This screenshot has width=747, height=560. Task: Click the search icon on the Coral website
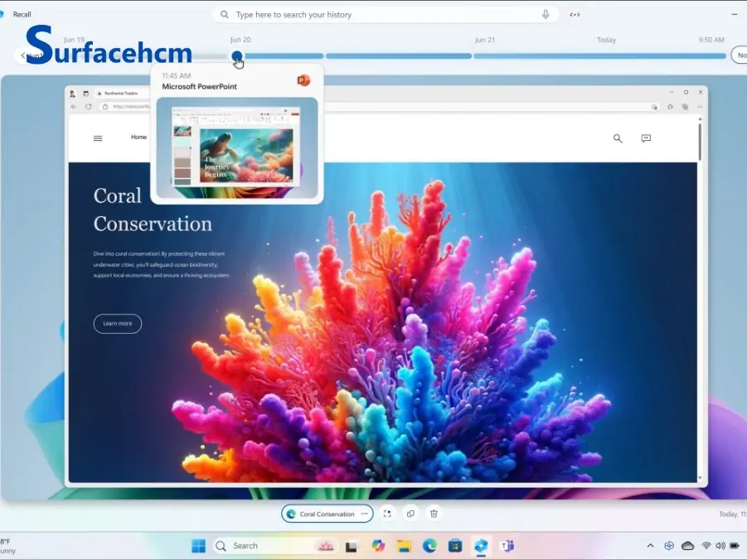pyautogui.click(x=618, y=138)
